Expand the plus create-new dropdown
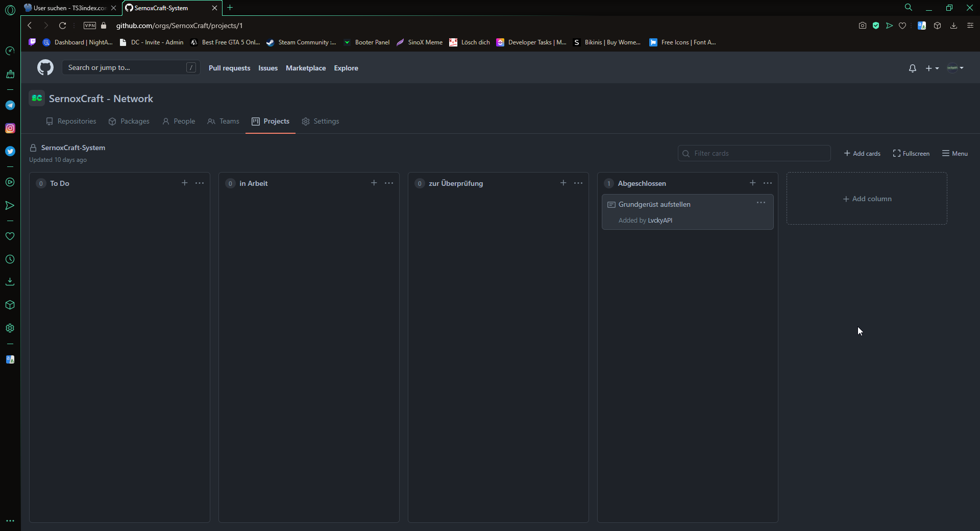980x531 pixels. pos(932,68)
